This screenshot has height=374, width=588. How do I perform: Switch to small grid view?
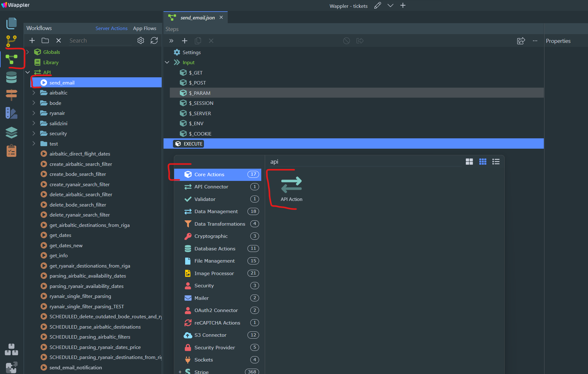(x=482, y=162)
